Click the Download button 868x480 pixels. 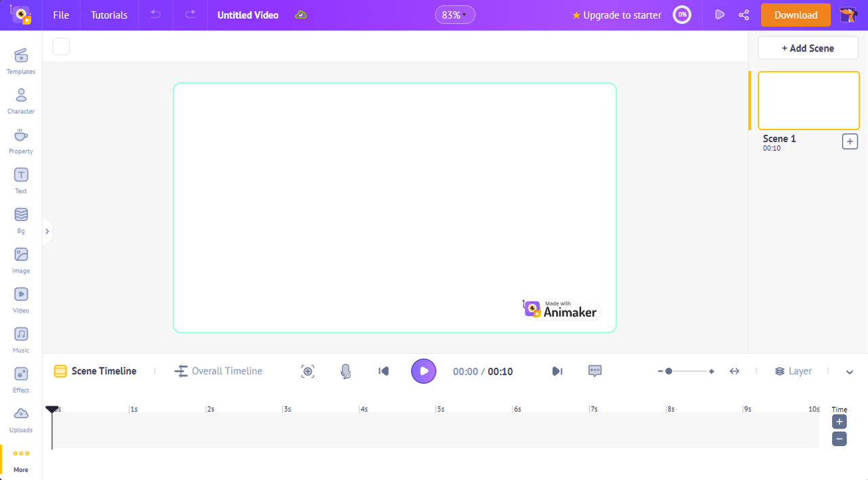click(x=795, y=15)
